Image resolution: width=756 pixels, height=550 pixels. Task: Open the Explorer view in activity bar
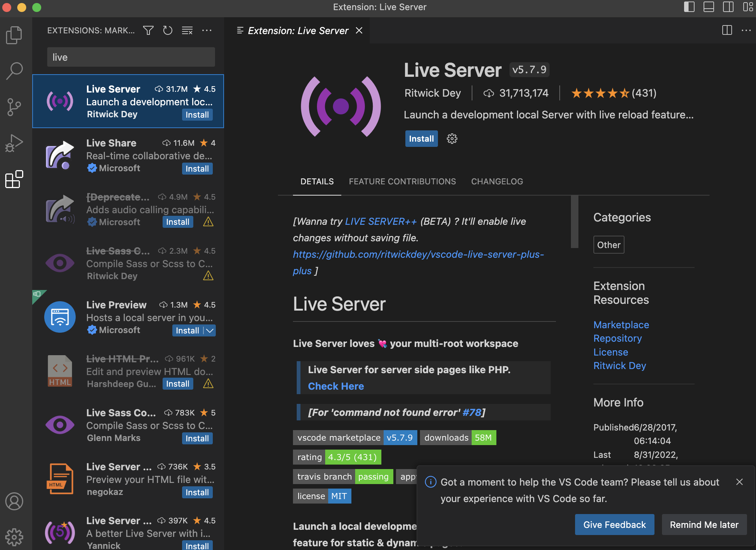click(x=14, y=35)
